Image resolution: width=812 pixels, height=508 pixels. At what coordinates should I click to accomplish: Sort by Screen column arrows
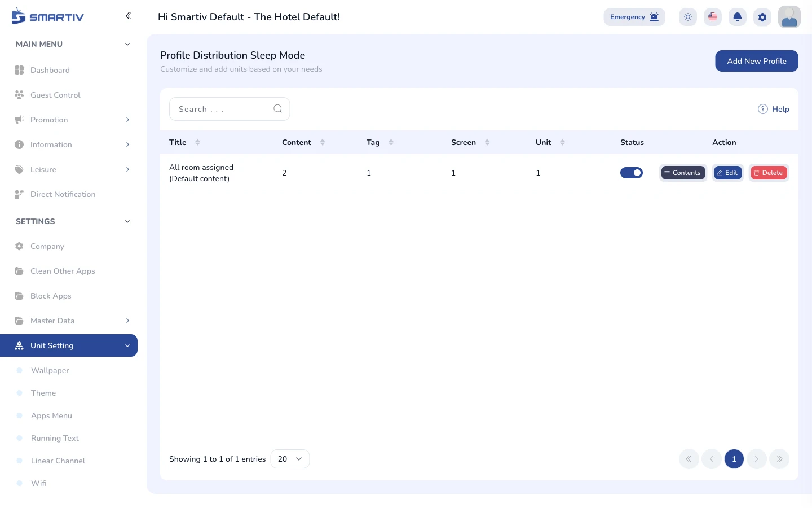click(x=487, y=142)
